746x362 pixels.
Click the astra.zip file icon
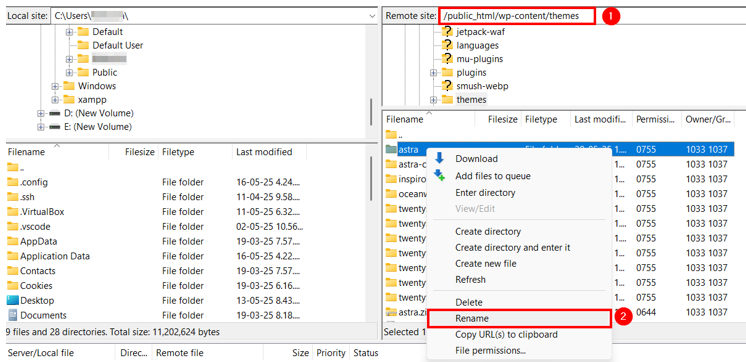[391, 313]
